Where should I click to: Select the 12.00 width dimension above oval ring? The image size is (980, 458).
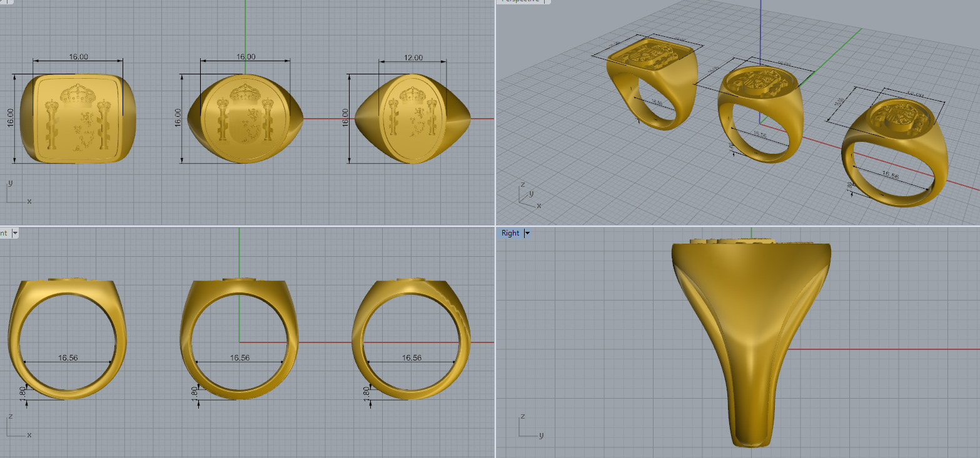pos(413,57)
